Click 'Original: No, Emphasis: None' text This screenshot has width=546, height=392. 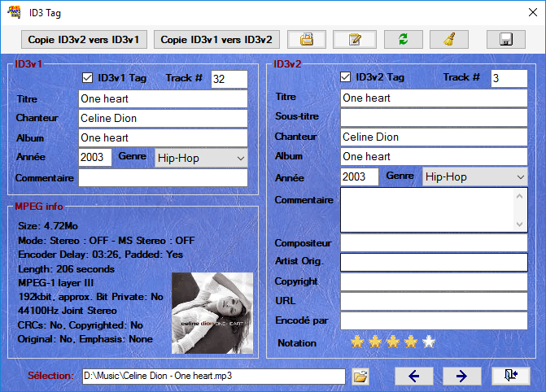[x=85, y=339]
